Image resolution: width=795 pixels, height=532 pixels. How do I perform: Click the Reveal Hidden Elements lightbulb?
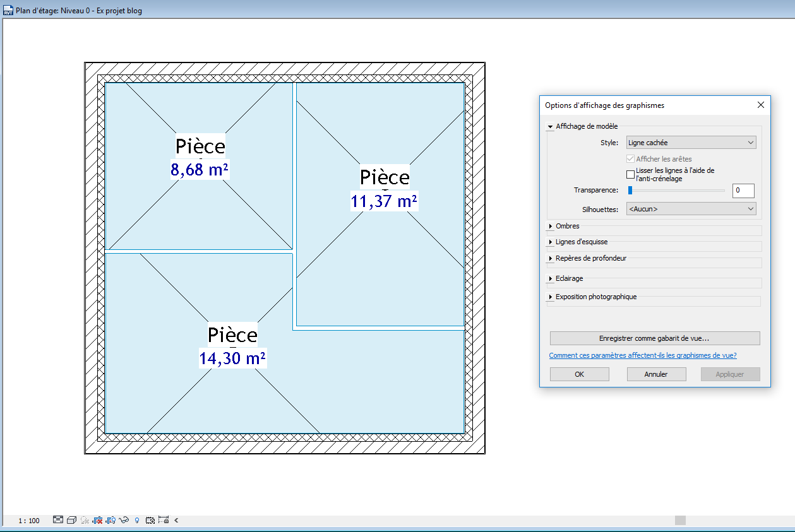point(137,520)
